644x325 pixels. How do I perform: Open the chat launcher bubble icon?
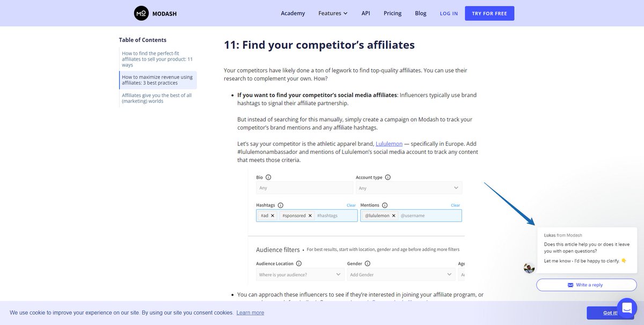(x=627, y=308)
